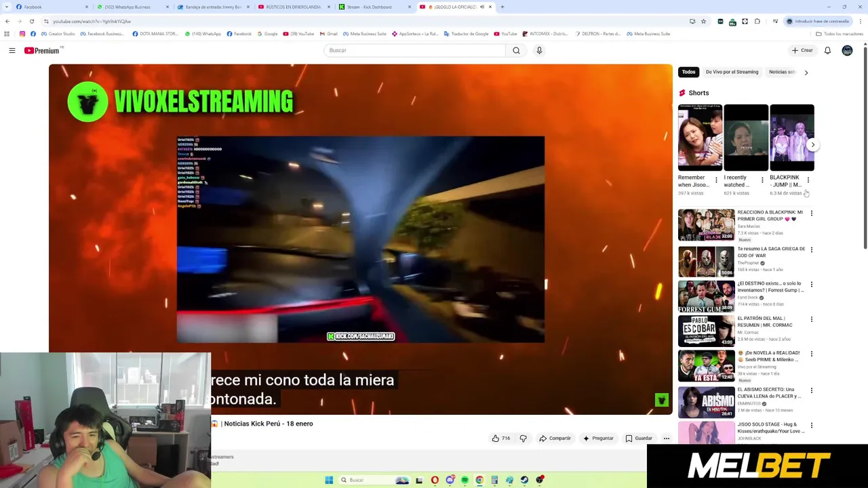Open Opera from the taskbar
The width and height of the screenshot is (868, 488).
435,480
